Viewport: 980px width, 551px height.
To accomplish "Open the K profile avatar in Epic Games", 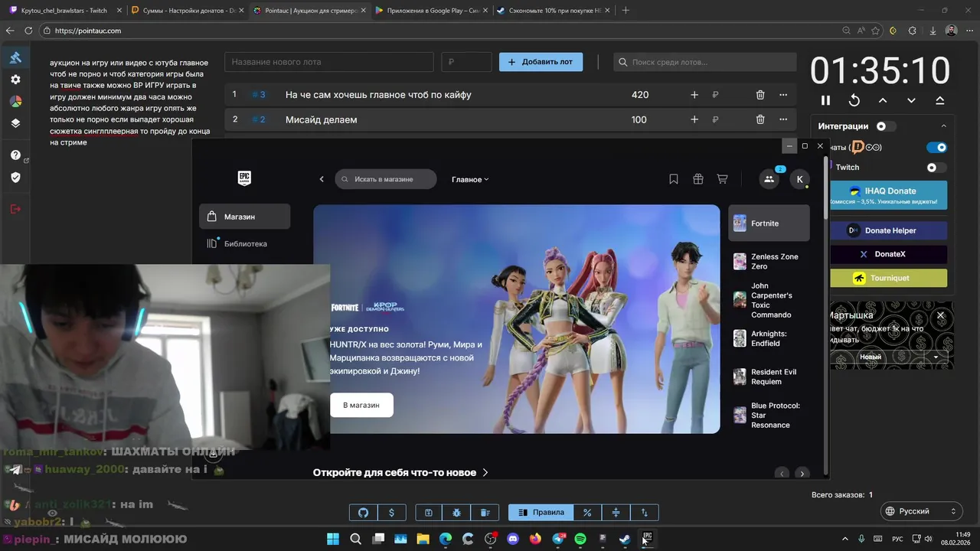I will tap(799, 179).
